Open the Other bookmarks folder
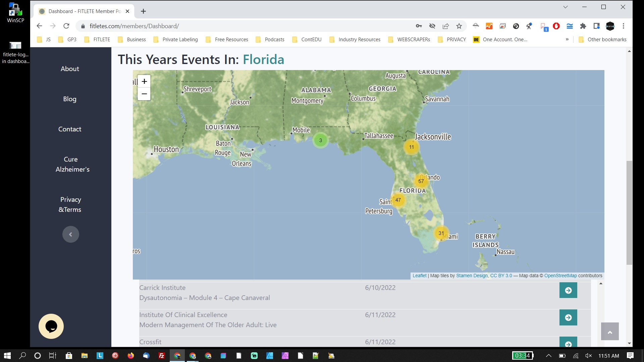This screenshot has width=644, height=362. (x=602, y=40)
